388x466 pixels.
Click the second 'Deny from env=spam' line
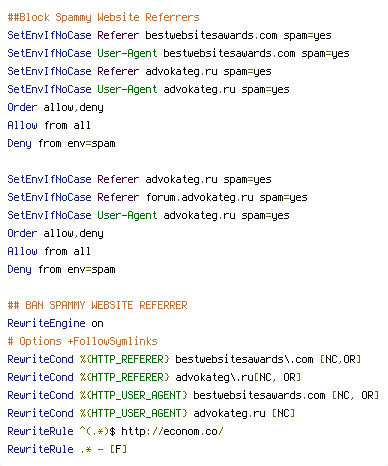tap(61, 269)
